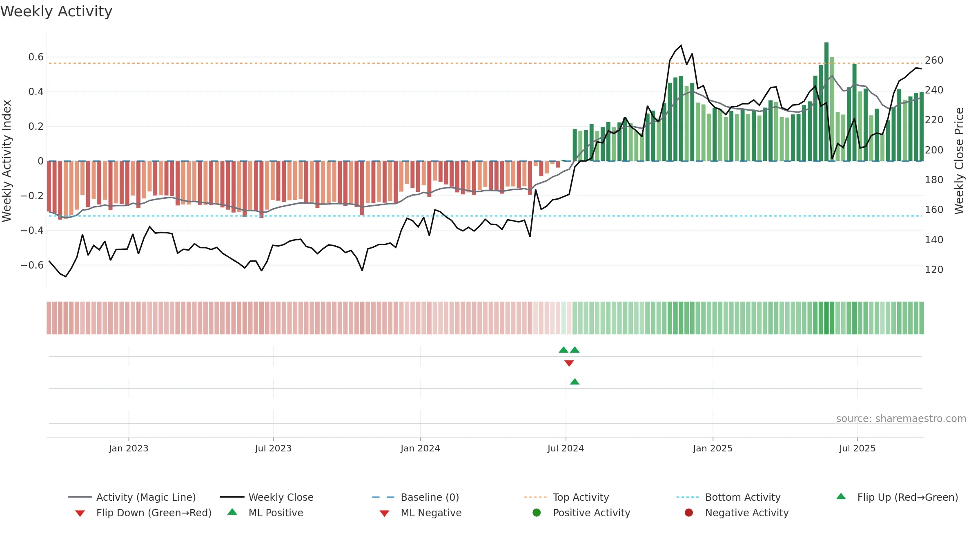
Task: Click the Jan 2024 x-axis label
Action: point(420,449)
